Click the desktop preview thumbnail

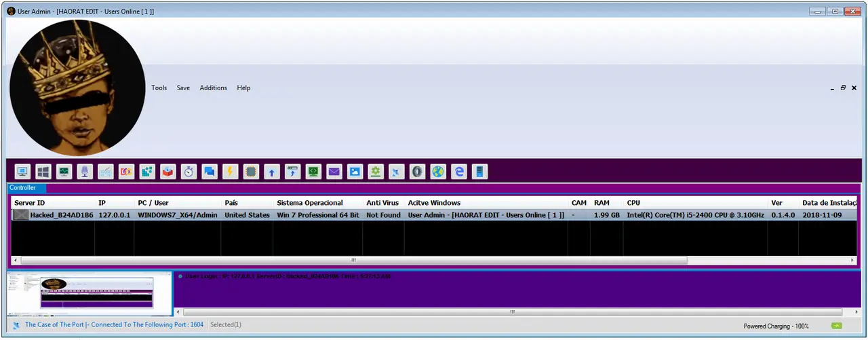tap(90, 293)
